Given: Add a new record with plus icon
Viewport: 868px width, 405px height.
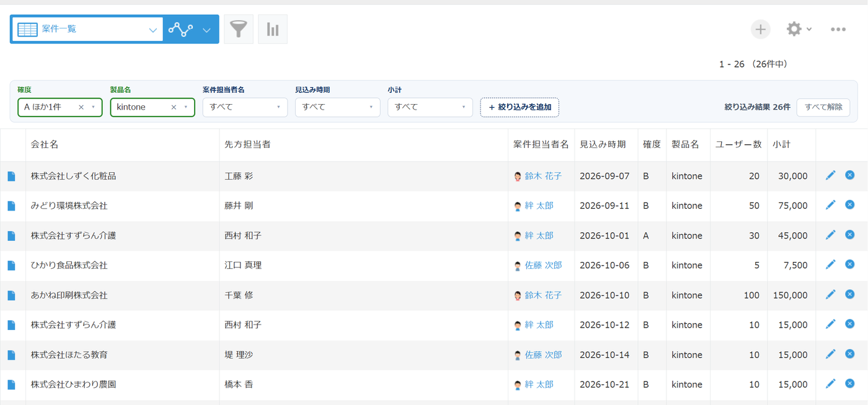Looking at the screenshot, I should pyautogui.click(x=761, y=29).
